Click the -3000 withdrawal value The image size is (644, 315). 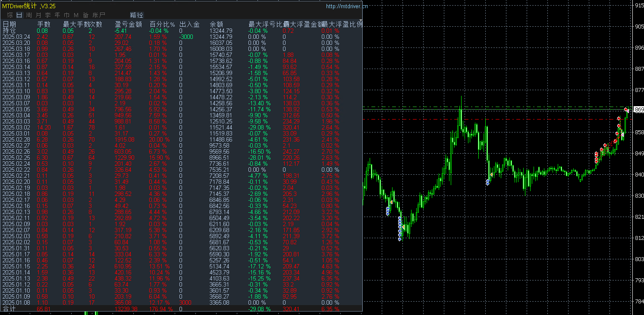(x=186, y=37)
